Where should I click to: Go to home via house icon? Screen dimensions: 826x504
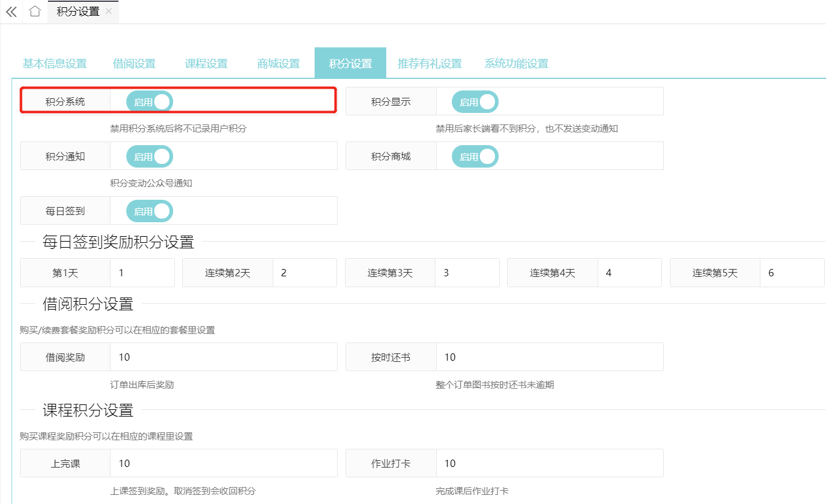(x=35, y=12)
